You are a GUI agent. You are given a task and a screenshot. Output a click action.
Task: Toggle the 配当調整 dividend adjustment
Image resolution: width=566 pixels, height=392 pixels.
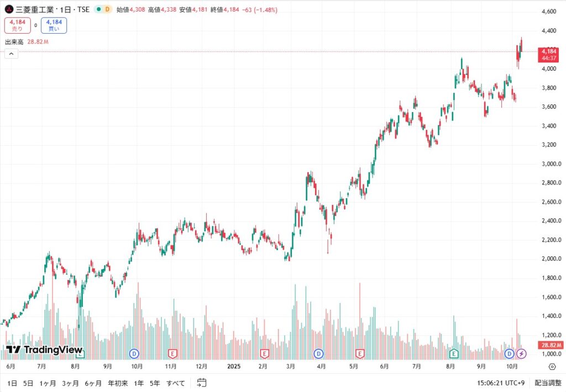[x=547, y=383]
